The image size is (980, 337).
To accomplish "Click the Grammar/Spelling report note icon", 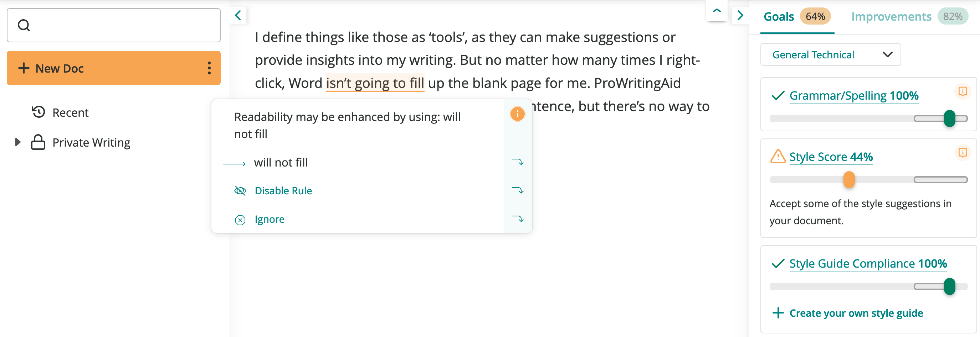I will (963, 91).
